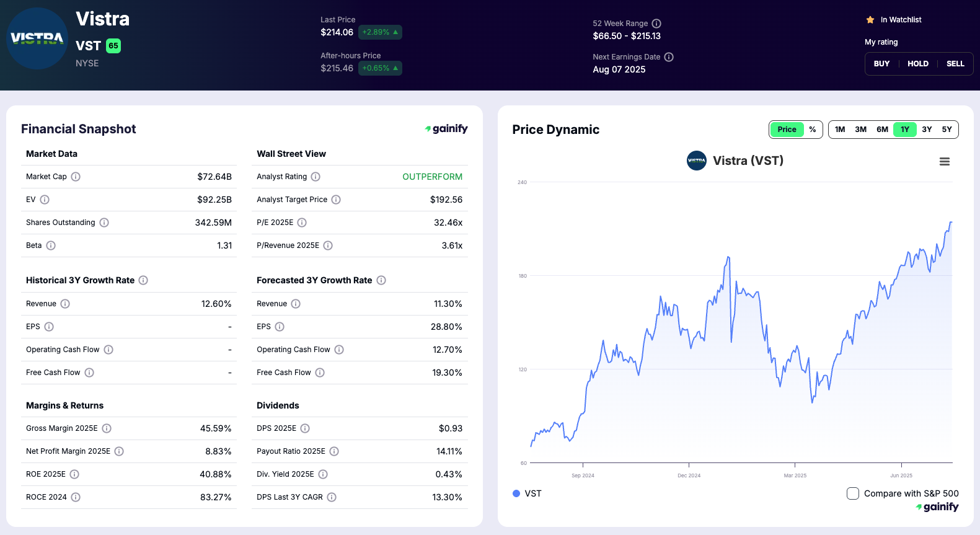The image size is (980, 535).
Task: Open info icon next to 52 Week Range
Action: point(656,24)
